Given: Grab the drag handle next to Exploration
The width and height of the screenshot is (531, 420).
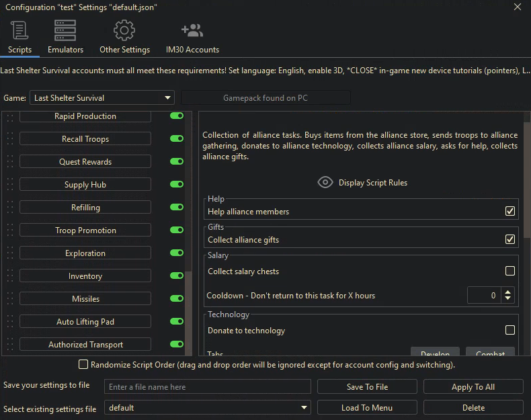Looking at the screenshot, I should click(9, 253).
